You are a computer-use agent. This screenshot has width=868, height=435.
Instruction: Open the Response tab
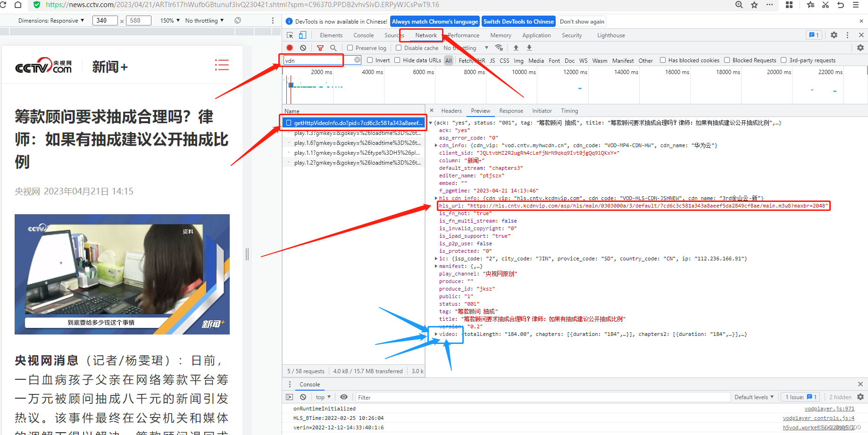(x=511, y=111)
